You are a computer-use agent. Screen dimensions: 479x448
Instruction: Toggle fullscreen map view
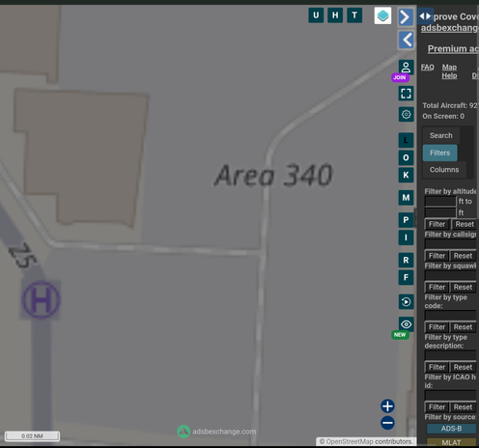click(x=406, y=94)
